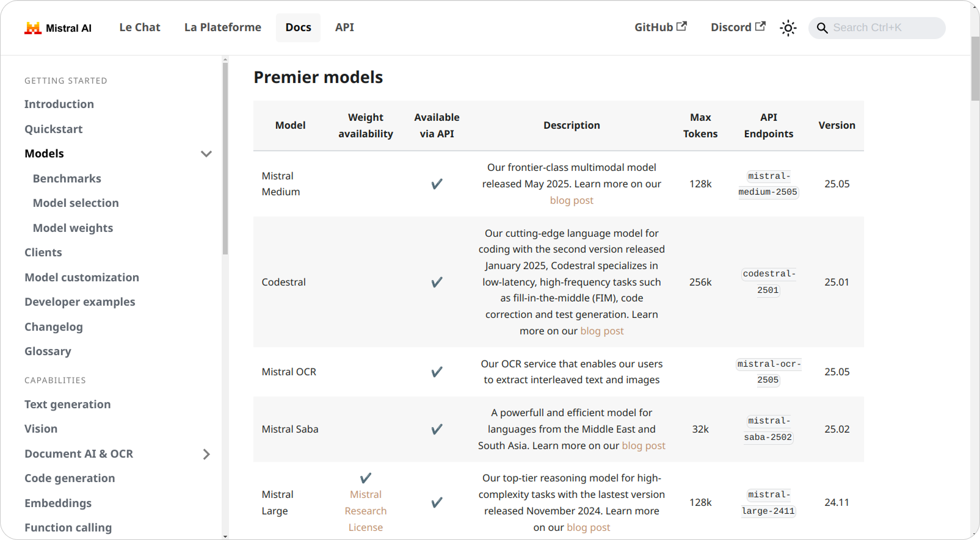Click the main page scrollbar thumb
This screenshot has width=980, height=540.
975,68
